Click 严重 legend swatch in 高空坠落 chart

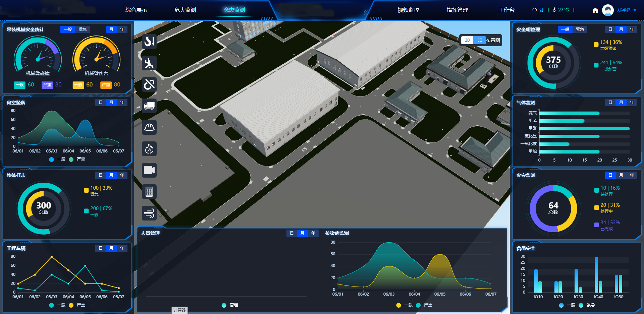click(71, 160)
